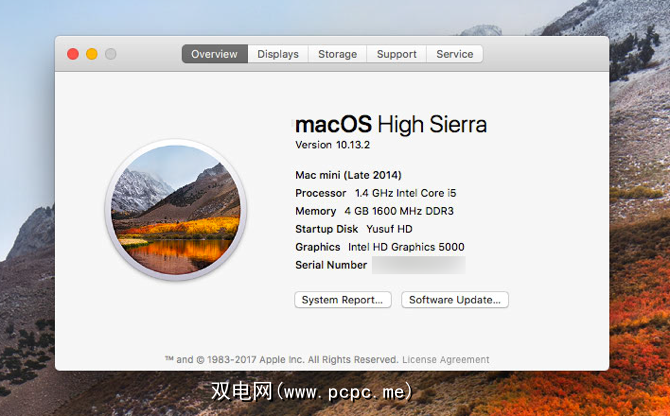This screenshot has height=416, width=670.
Task: Go to the Support tab
Action: pos(397,54)
